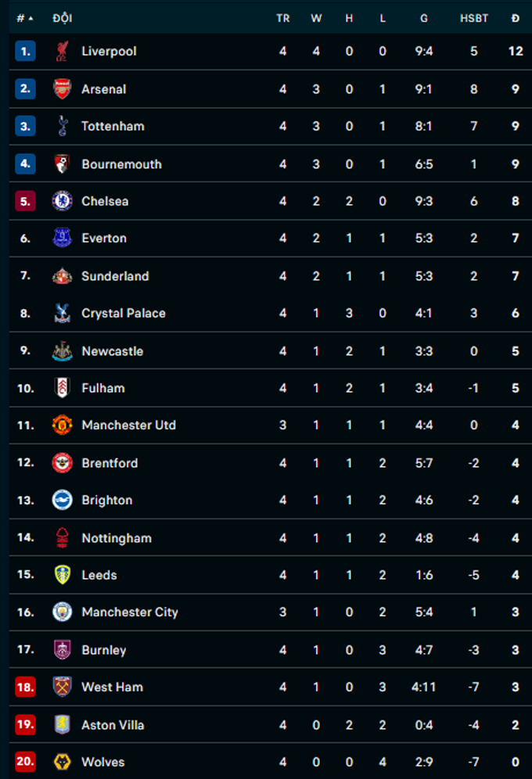Open the Everton crest icon
Image resolution: width=532 pixels, height=779 pixels.
[62, 238]
